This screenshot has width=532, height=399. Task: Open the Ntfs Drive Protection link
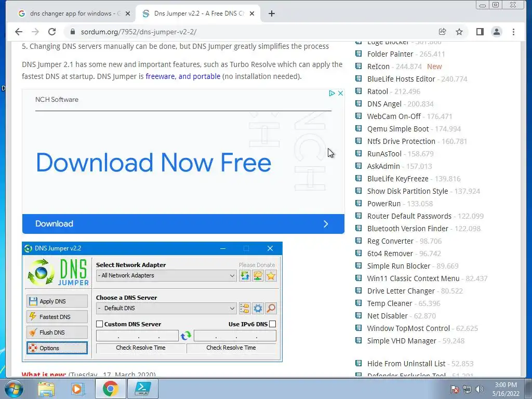(401, 141)
